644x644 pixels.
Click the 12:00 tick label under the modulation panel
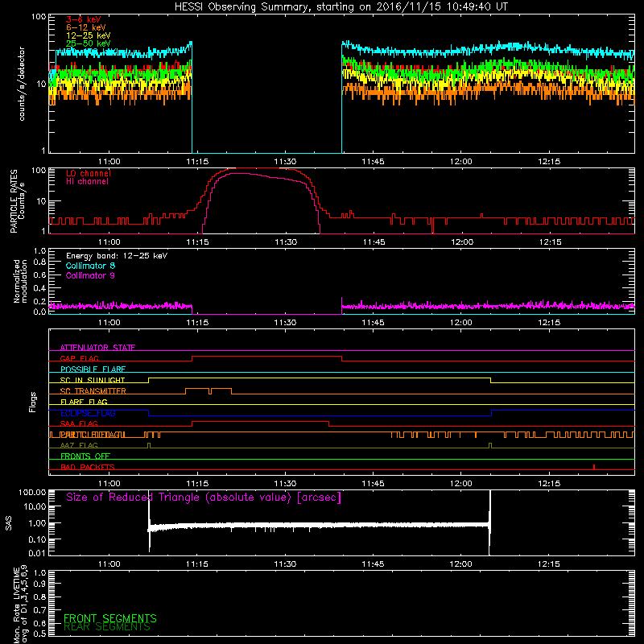(460, 323)
